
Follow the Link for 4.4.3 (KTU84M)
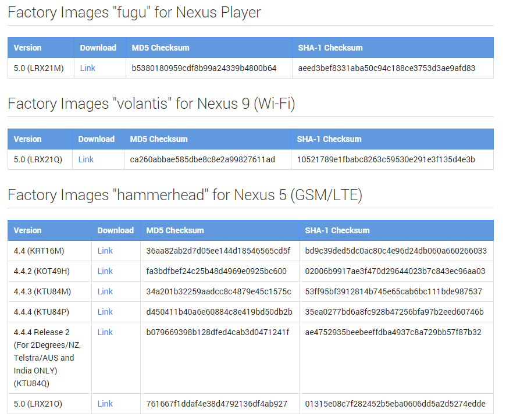105,291
